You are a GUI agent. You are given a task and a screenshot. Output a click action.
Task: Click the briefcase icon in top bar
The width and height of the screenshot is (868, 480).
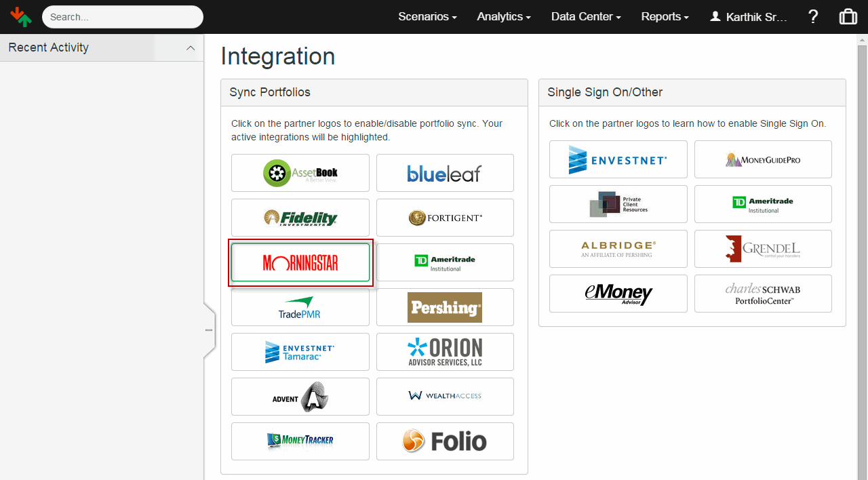point(848,17)
